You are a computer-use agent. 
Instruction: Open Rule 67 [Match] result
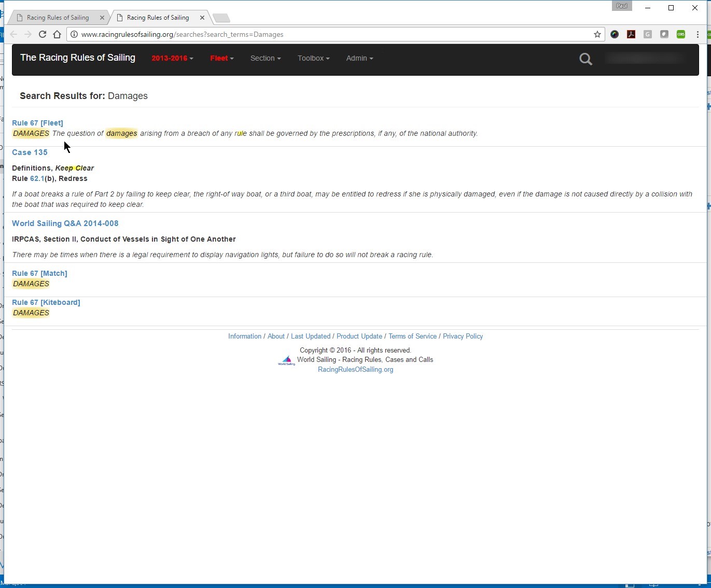(x=39, y=273)
